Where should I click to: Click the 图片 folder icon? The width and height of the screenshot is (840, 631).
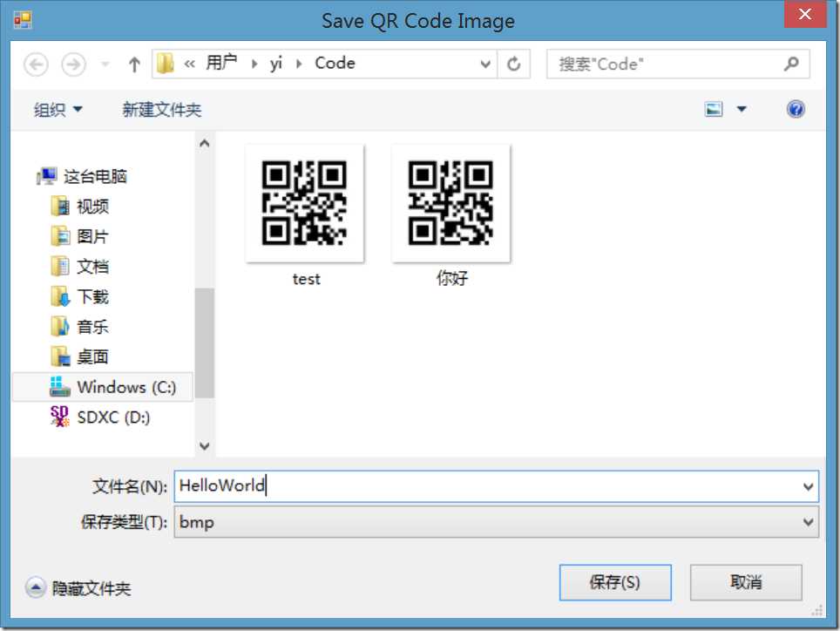click(60, 235)
